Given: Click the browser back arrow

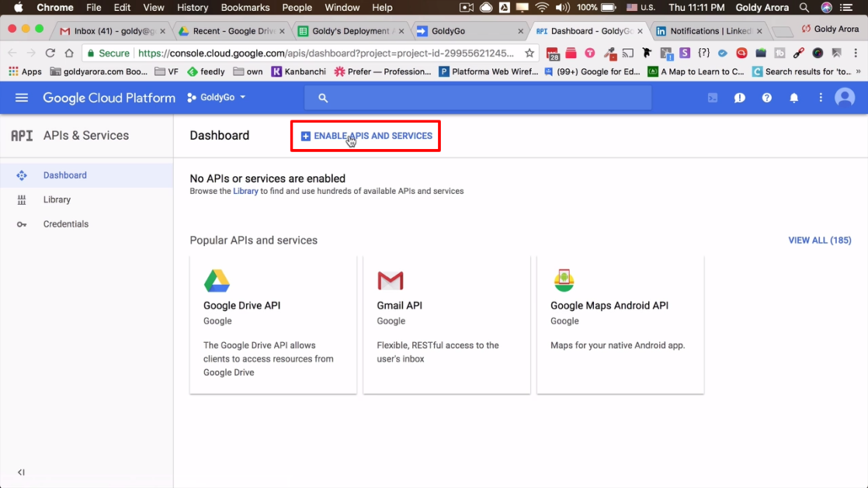Looking at the screenshot, I should [x=12, y=53].
